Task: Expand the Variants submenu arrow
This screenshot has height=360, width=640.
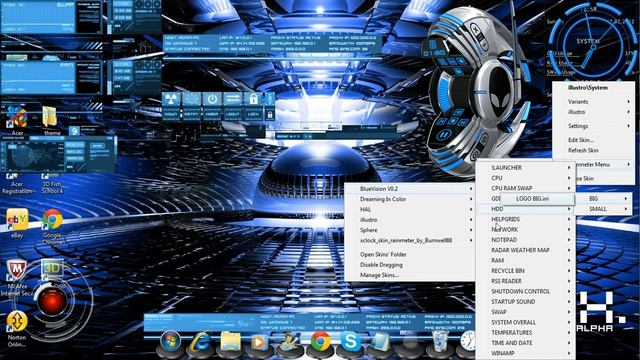Action: [629, 102]
